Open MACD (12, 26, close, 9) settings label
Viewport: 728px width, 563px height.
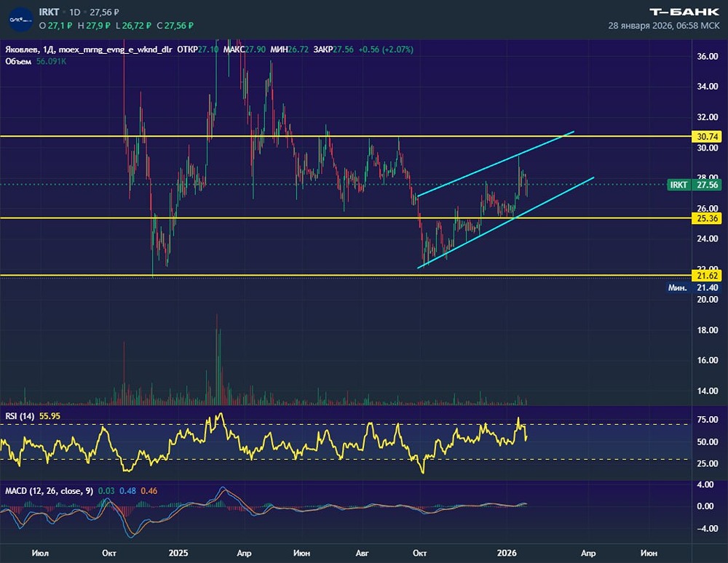49,491
